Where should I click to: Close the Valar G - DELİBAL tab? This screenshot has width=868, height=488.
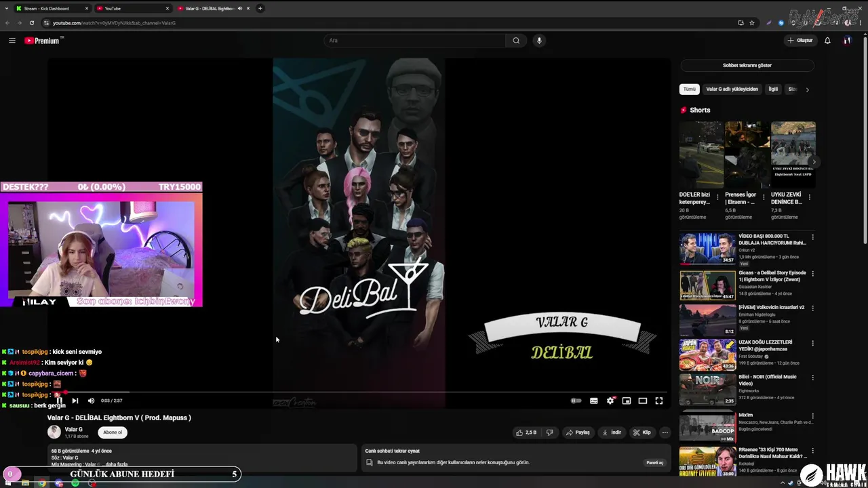[248, 9]
